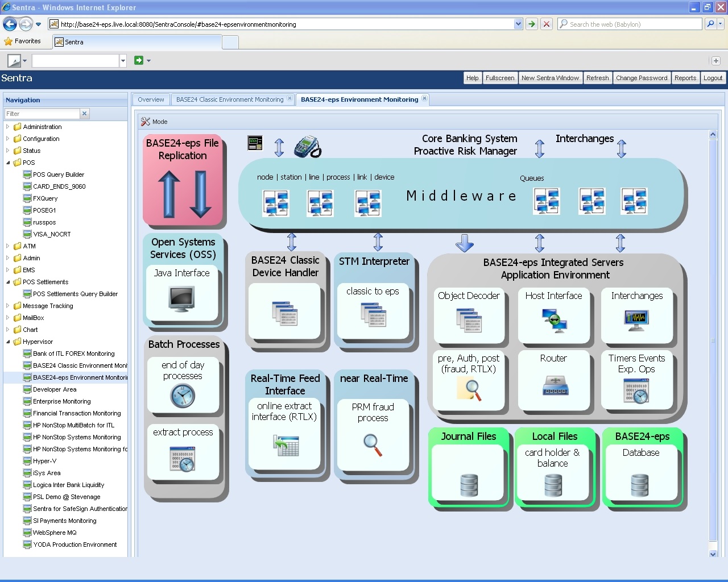The width and height of the screenshot is (728, 582).
Task: Expand the Message Tracking folder
Action: coord(8,306)
